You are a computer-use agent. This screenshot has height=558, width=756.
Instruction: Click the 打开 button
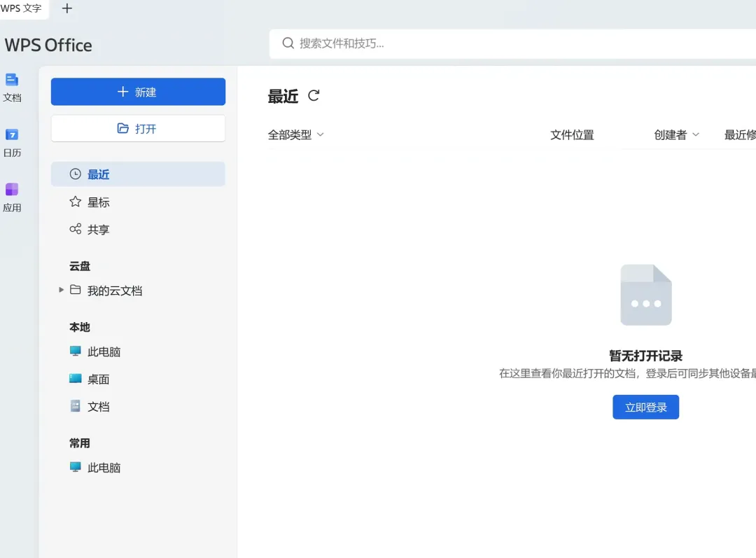click(138, 128)
